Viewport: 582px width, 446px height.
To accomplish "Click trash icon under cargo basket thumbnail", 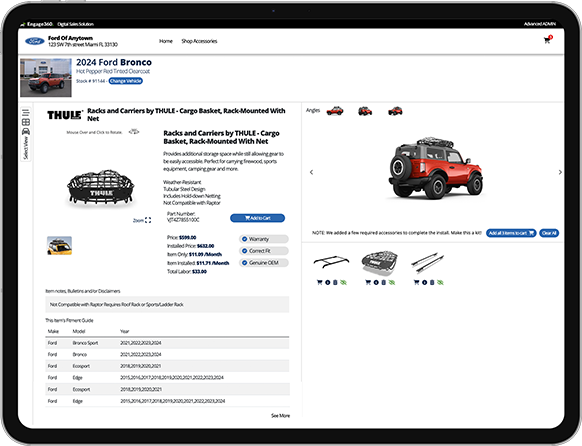I will [x=383, y=282].
